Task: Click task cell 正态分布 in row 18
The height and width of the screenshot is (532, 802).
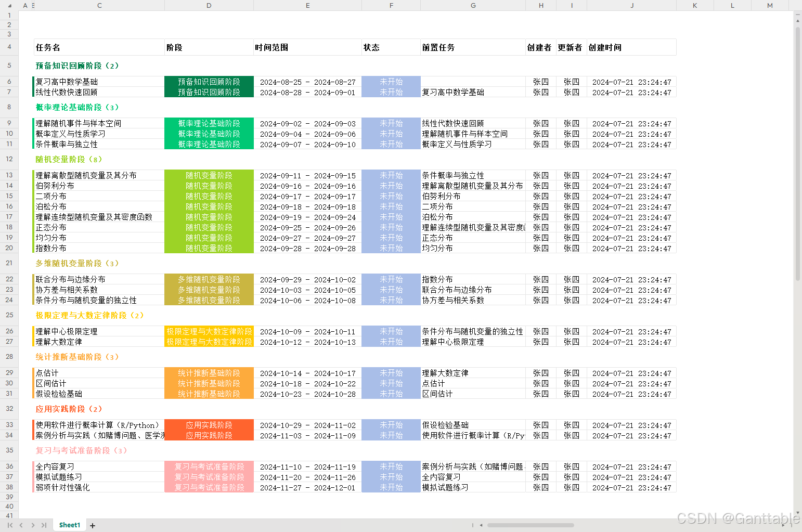Action: [x=99, y=227]
